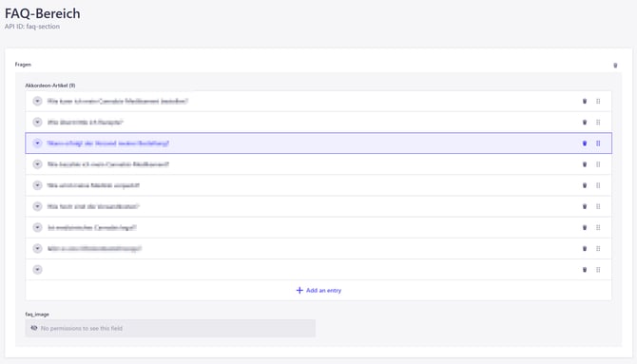Grab the drag handle of the fourth entry
Viewport: 637px width, 364px height.
click(x=598, y=164)
